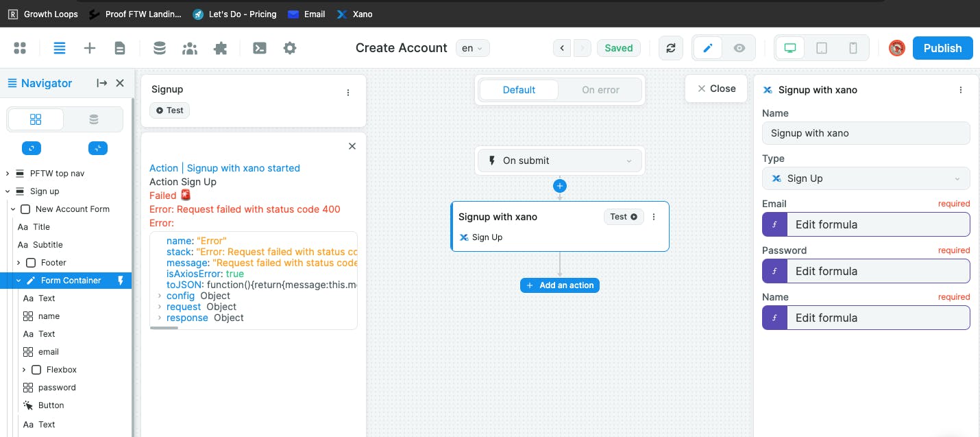Pin the Navigator panel with arrow icon
Image resolution: width=980 pixels, height=437 pixels.
102,83
